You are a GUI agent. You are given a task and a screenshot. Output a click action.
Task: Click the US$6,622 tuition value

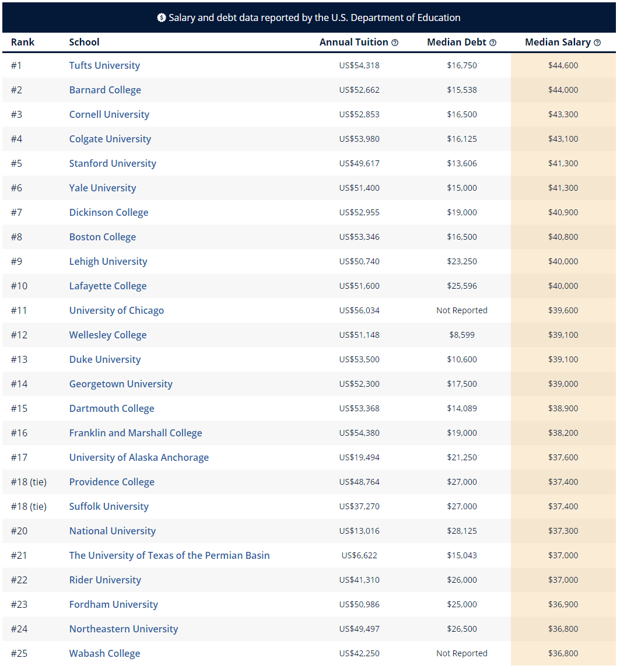(359, 555)
